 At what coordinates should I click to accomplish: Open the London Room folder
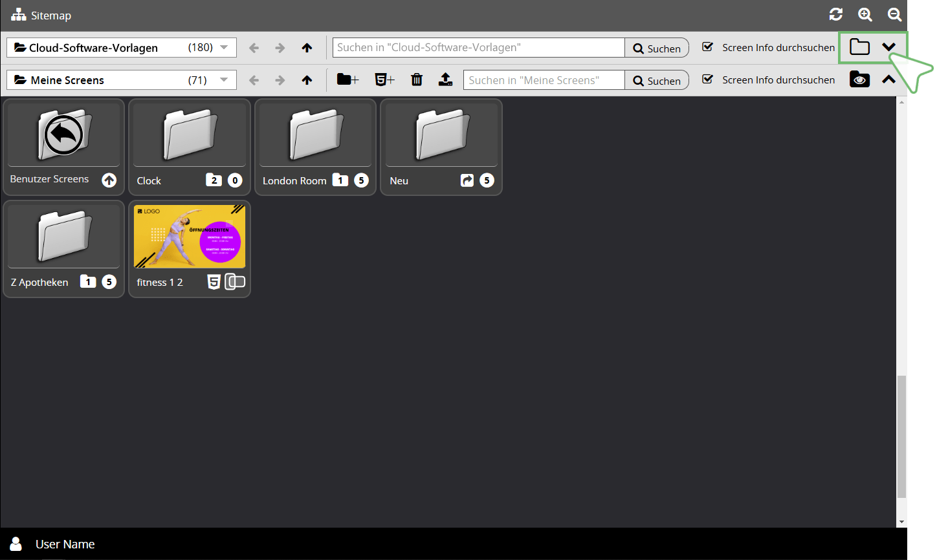(315, 136)
